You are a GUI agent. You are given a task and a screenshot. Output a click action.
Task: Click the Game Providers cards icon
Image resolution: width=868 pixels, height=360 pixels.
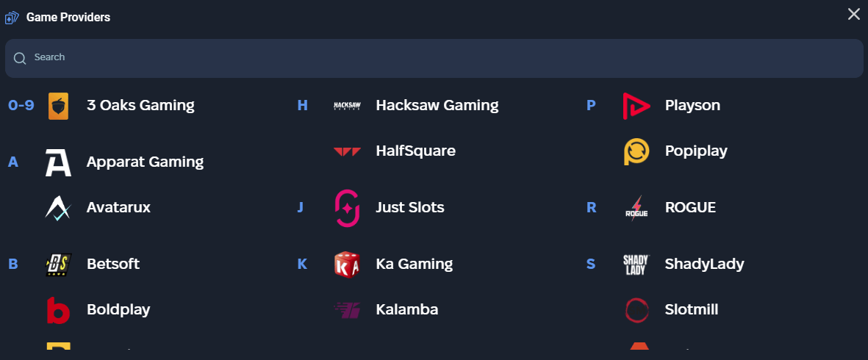point(12,17)
